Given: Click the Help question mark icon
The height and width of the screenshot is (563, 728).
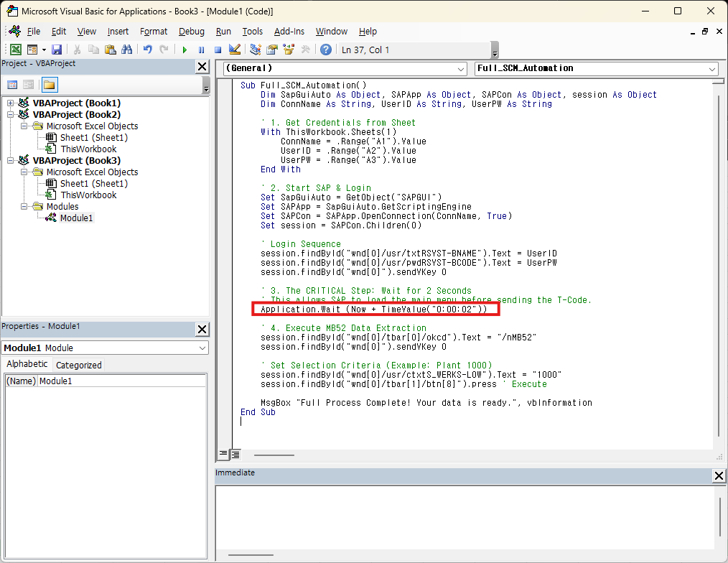Looking at the screenshot, I should click(x=326, y=50).
